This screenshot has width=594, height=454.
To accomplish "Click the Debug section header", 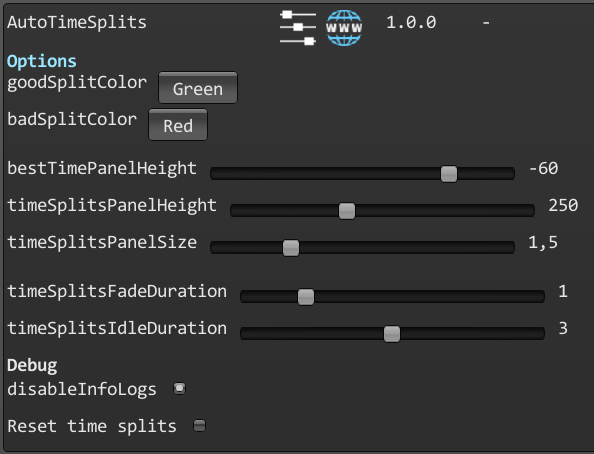I will [32, 365].
